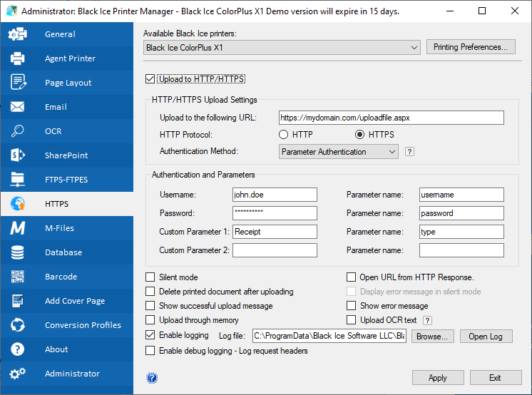The width and height of the screenshot is (532, 395).
Task: Click the Username input field
Action: click(275, 195)
